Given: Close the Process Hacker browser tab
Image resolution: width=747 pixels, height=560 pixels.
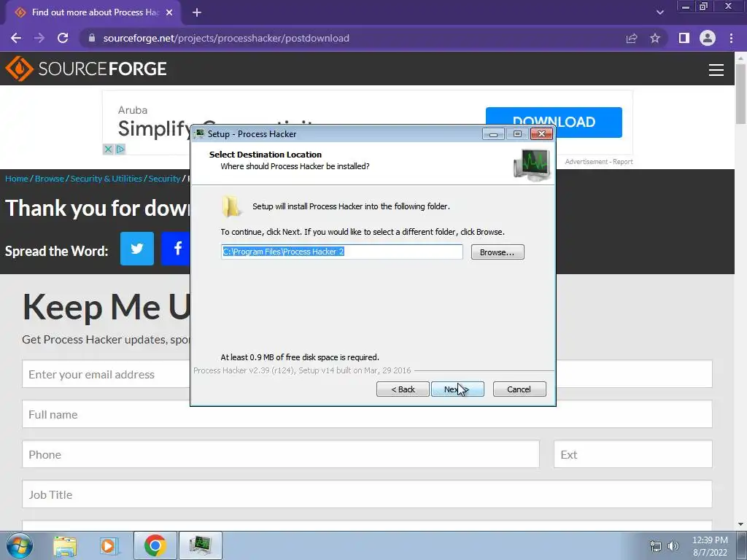Looking at the screenshot, I should click(x=169, y=12).
